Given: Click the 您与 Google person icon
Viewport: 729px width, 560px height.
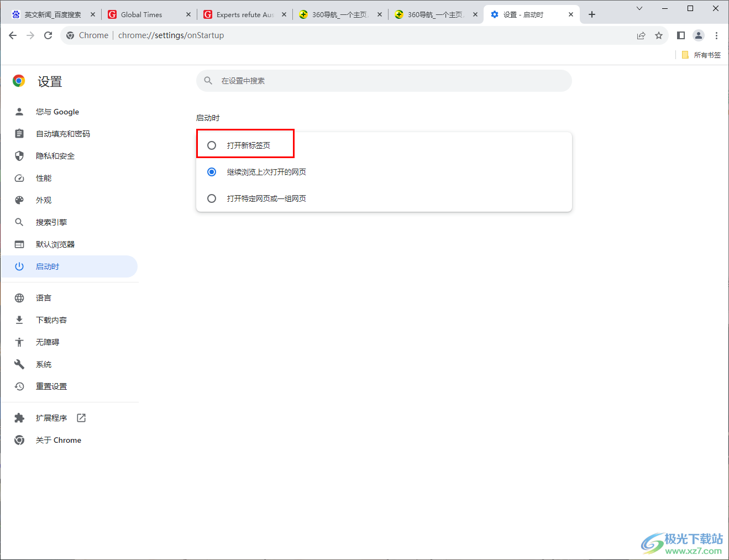Looking at the screenshot, I should pos(19,112).
